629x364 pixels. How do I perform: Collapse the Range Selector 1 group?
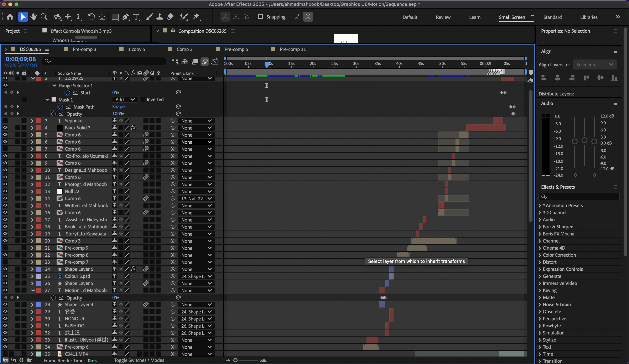54,86
